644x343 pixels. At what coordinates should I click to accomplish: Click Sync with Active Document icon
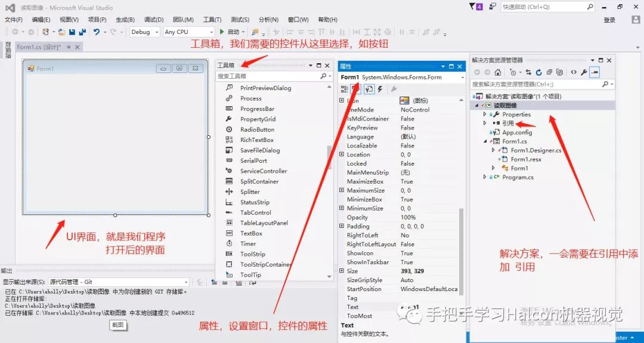point(528,72)
